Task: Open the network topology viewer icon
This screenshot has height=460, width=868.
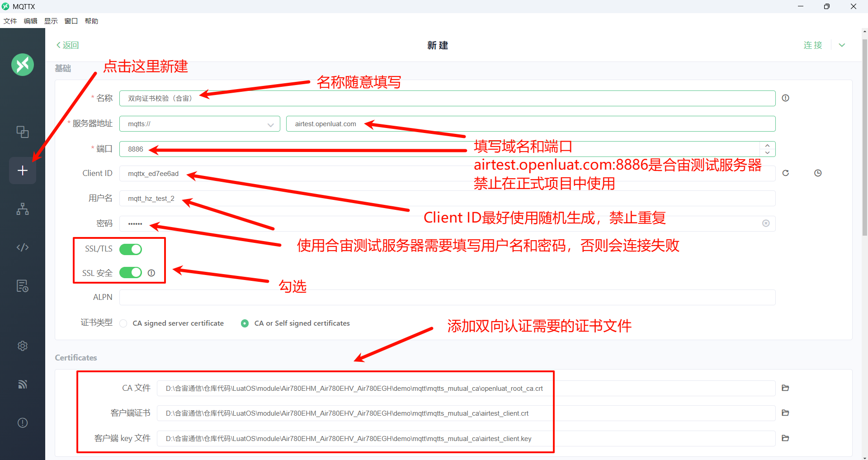Action: tap(23, 209)
